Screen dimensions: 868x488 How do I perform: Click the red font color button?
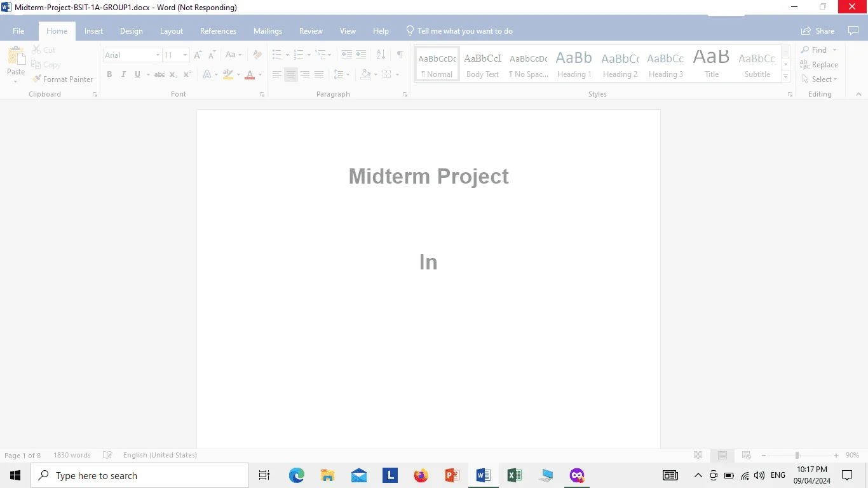250,74
